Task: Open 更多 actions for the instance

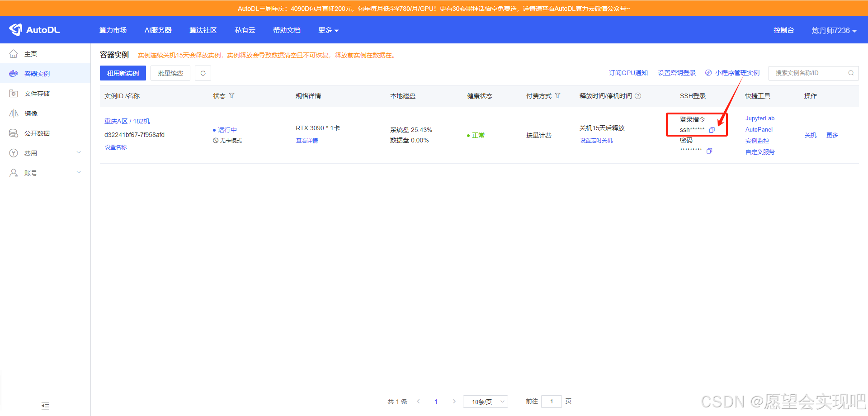Action: coord(832,135)
